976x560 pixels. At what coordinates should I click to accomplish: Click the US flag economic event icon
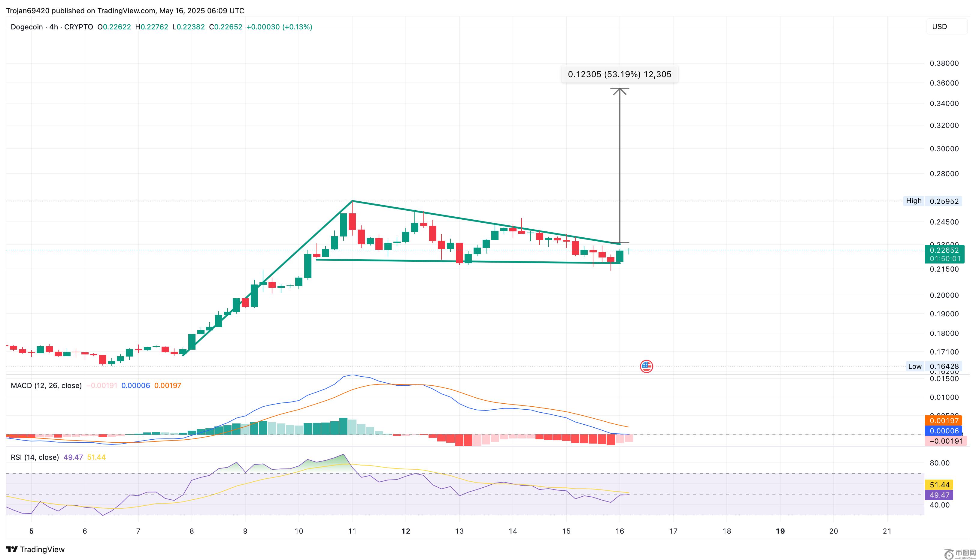[646, 366]
